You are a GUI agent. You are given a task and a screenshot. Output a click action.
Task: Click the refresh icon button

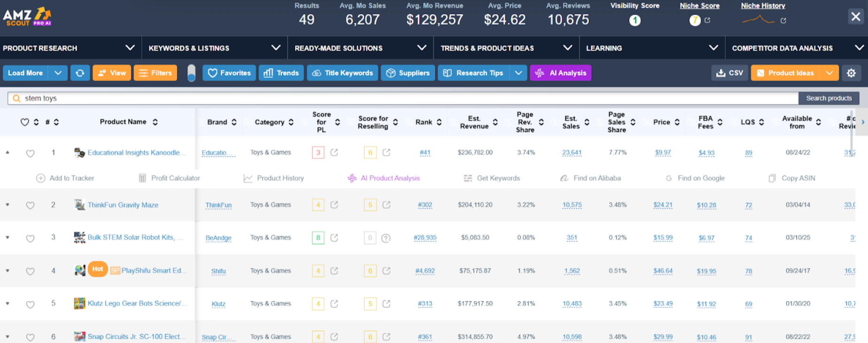coord(80,73)
